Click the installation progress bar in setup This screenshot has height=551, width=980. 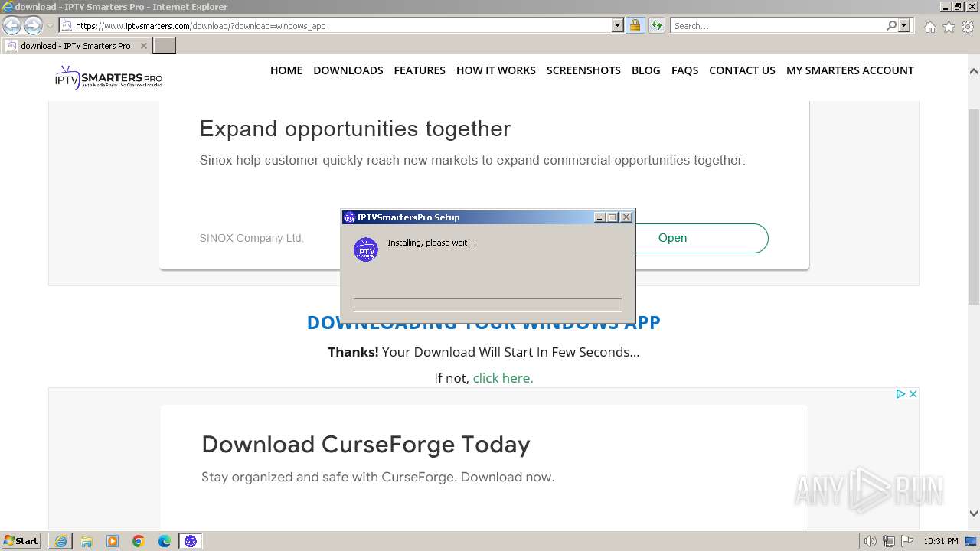[488, 305]
